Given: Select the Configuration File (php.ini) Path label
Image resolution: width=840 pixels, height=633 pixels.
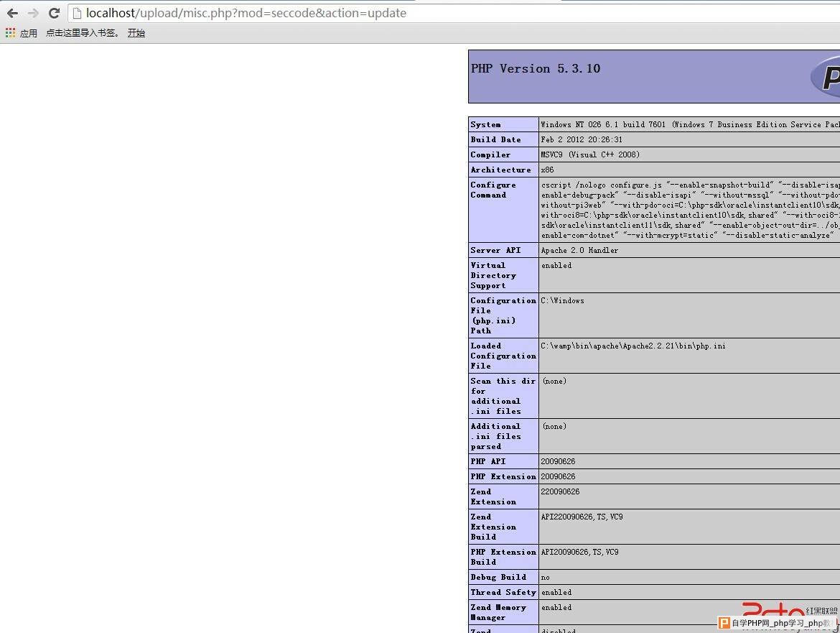Looking at the screenshot, I should [x=503, y=315].
